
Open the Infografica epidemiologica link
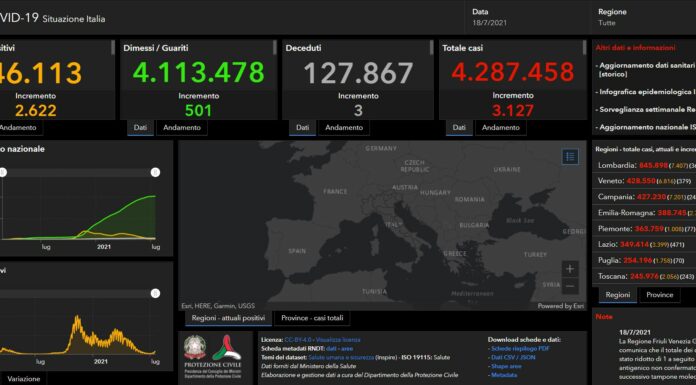click(x=647, y=92)
